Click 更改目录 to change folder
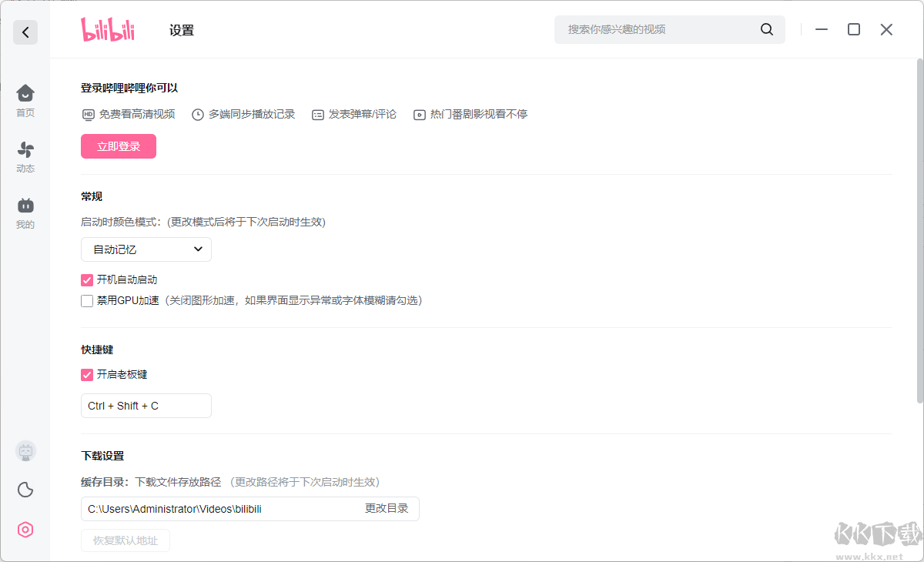 (x=386, y=509)
